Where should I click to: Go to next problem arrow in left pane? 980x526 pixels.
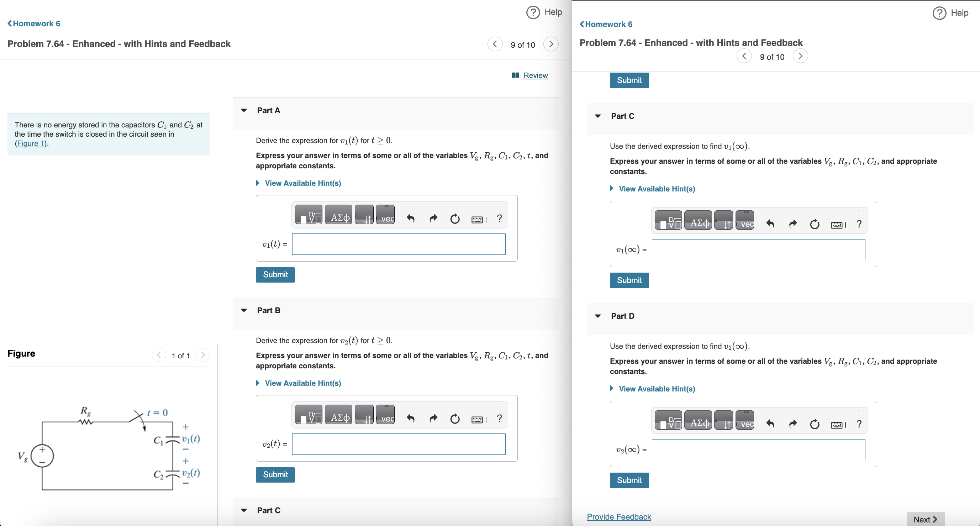550,44
